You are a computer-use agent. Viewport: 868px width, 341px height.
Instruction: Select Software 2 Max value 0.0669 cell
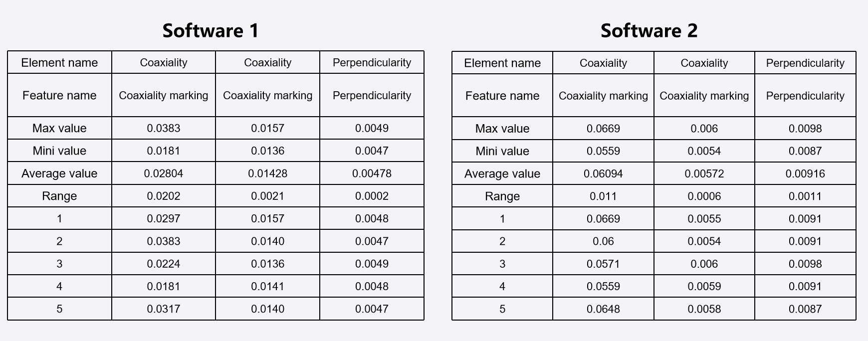click(x=603, y=129)
